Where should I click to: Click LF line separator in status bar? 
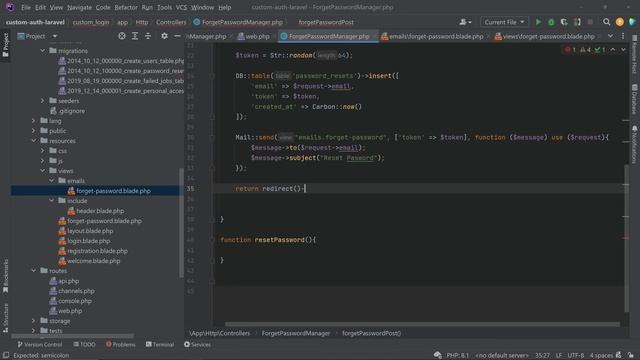pos(559,355)
